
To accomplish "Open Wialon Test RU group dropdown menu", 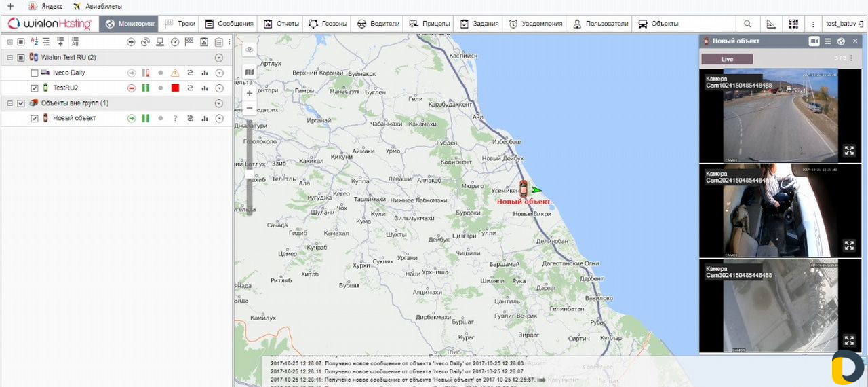I will click(x=218, y=58).
